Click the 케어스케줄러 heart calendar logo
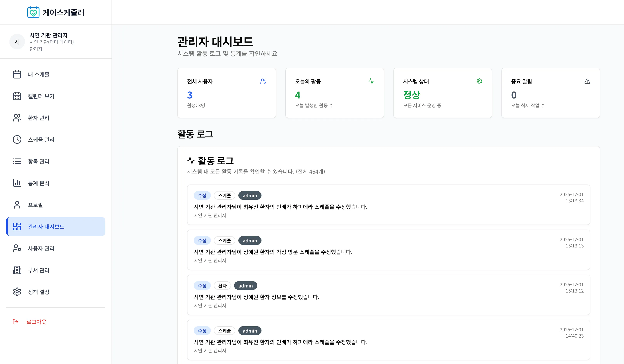624x364 pixels. coord(33,12)
